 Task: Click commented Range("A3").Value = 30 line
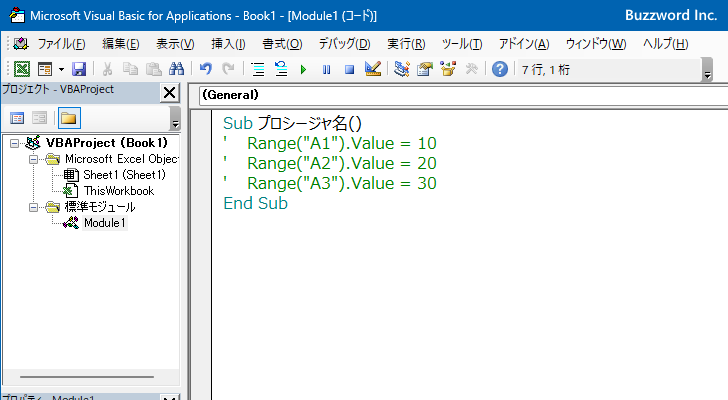330,183
